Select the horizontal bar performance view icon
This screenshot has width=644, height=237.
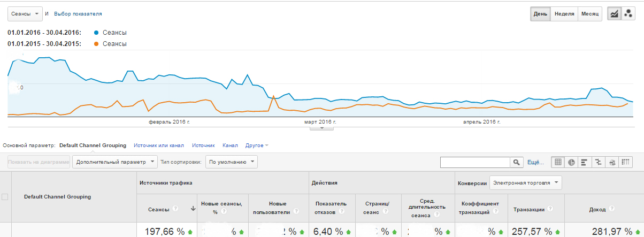click(x=585, y=162)
